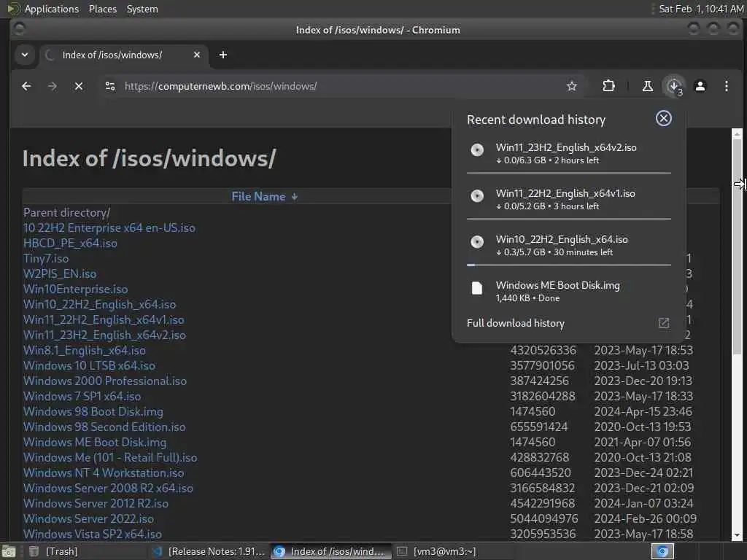Image resolution: width=747 pixels, height=560 pixels.
Task: Click disc icon of Win10_22H2 download
Action: click(x=477, y=242)
